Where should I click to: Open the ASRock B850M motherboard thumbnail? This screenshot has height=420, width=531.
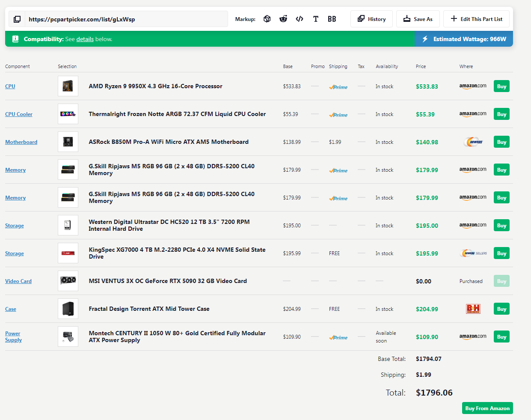point(68,142)
